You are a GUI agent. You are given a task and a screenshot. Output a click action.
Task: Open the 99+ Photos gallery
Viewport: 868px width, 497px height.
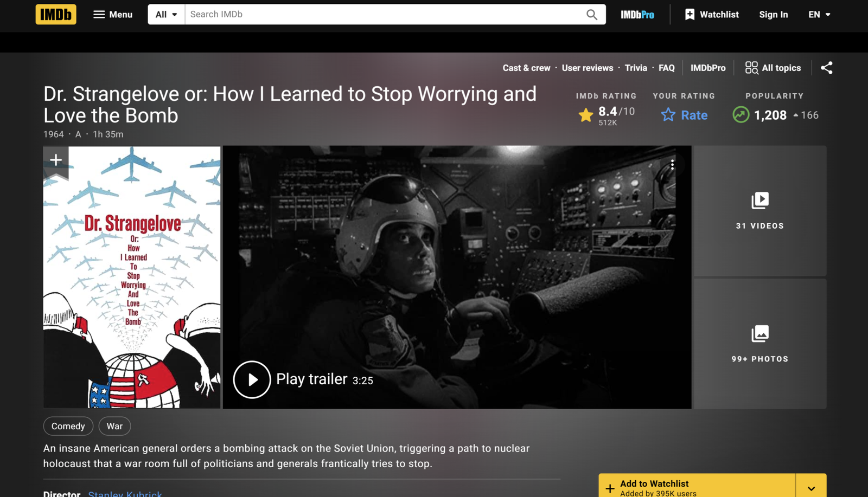click(759, 344)
